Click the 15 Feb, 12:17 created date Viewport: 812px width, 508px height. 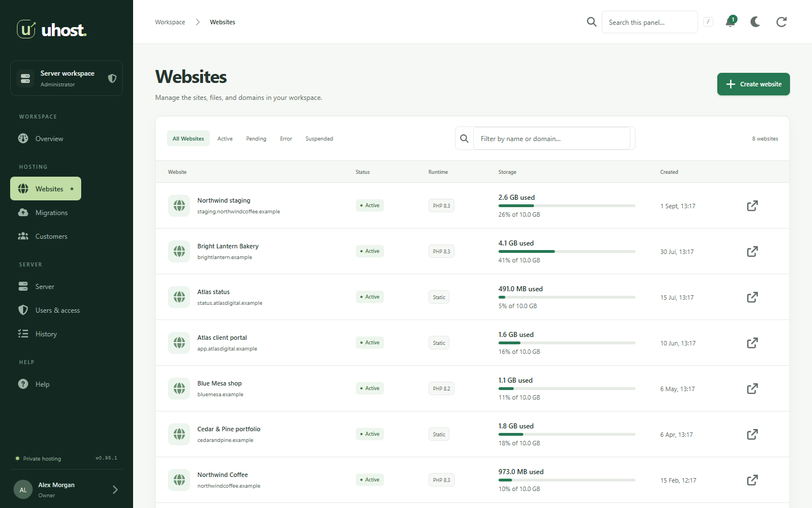click(x=678, y=480)
